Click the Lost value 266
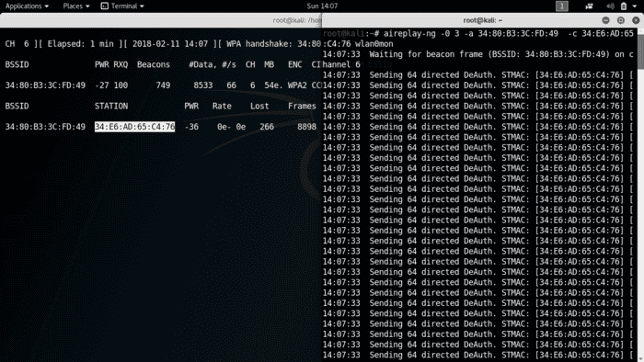This screenshot has width=644, height=362. [267, 127]
